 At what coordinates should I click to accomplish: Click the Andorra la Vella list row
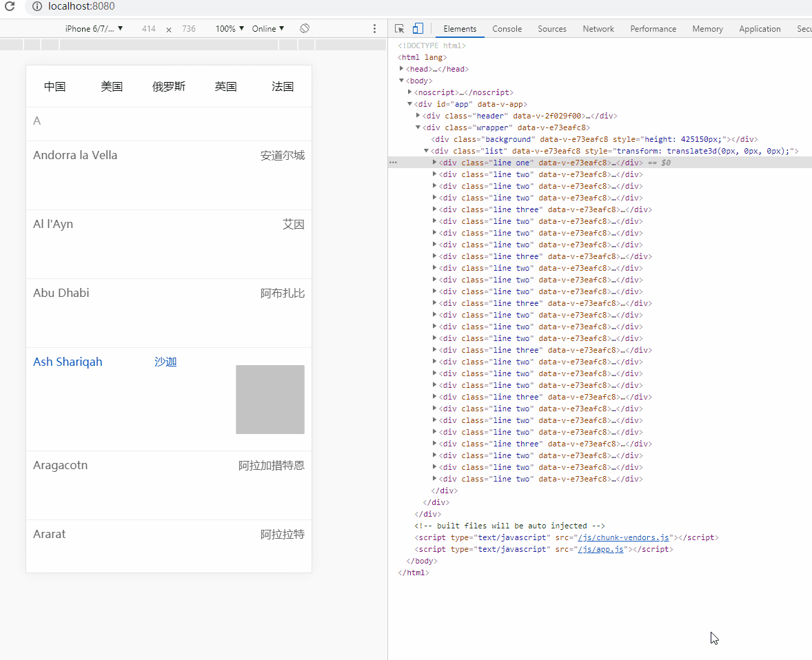pos(169,176)
